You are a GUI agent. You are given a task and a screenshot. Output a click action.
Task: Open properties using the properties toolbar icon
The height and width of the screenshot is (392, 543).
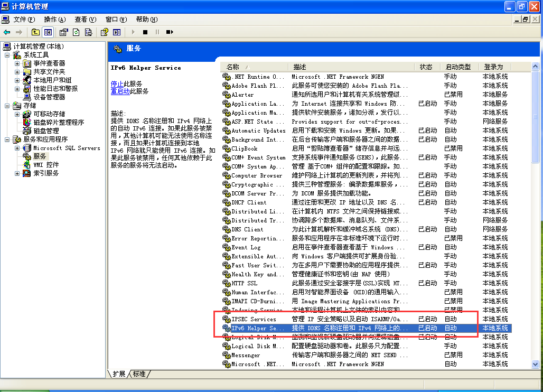point(63,32)
